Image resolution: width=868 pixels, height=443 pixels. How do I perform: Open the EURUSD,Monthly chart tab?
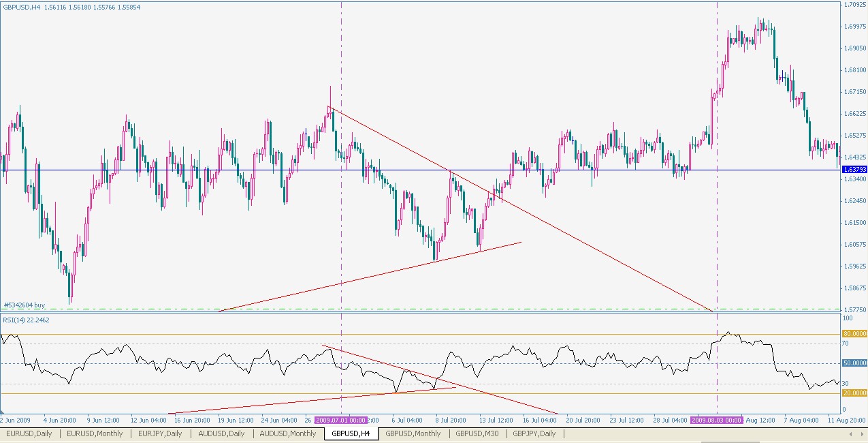95,433
